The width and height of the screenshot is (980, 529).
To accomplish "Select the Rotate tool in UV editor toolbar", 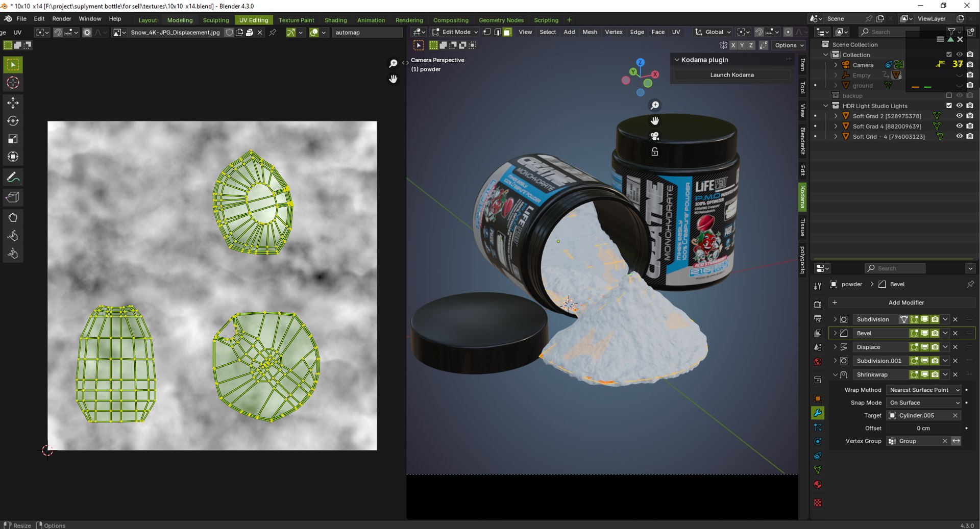I will (13, 121).
